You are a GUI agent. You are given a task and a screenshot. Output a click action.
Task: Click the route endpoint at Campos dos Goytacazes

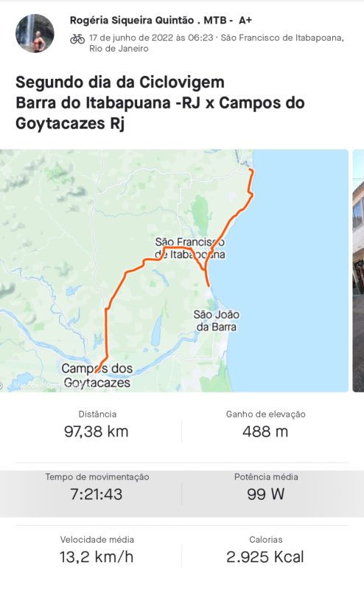97,371
